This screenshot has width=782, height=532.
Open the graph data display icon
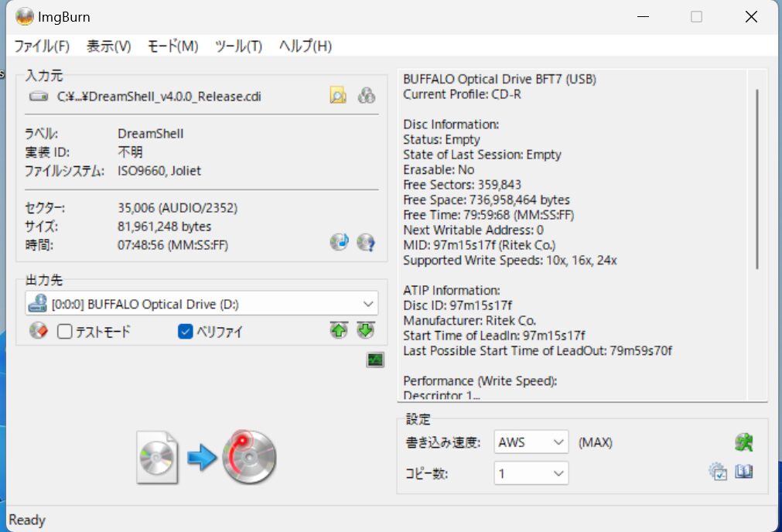coord(375,360)
